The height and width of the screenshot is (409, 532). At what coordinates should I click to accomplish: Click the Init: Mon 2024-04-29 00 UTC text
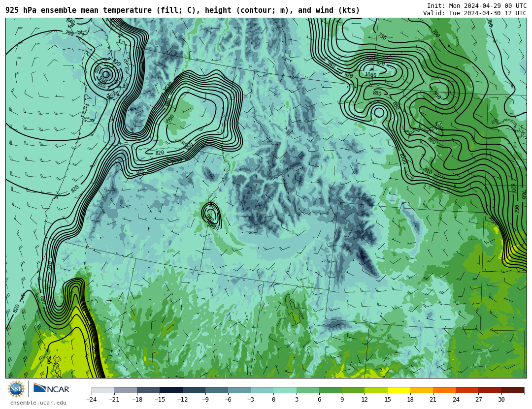coord(477,6)
